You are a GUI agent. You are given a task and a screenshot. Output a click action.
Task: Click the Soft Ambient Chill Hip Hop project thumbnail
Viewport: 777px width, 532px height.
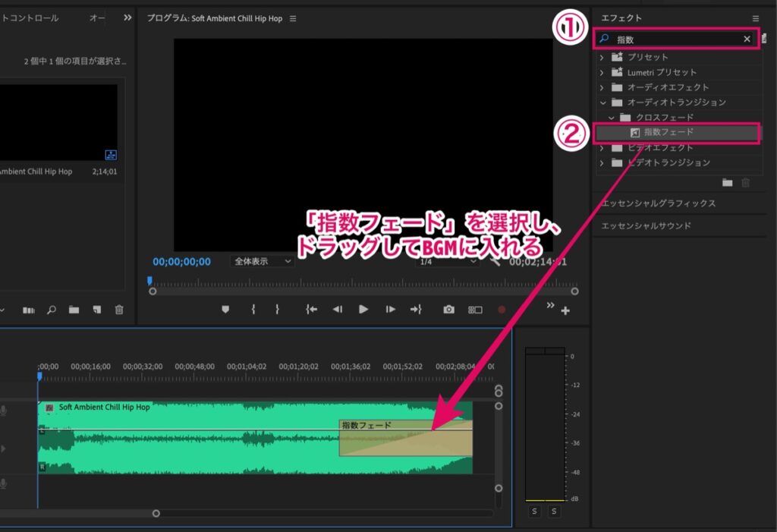point(58,122)
